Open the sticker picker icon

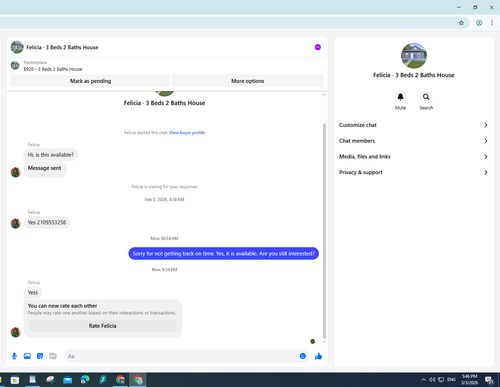pyautogui.click(x=40, y=356)
